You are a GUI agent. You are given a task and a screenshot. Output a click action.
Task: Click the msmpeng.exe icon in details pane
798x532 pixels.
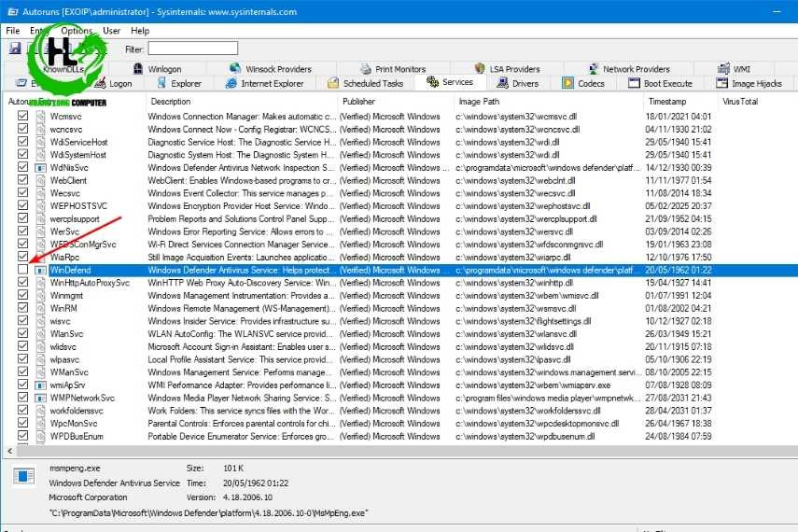pos(25,476)
